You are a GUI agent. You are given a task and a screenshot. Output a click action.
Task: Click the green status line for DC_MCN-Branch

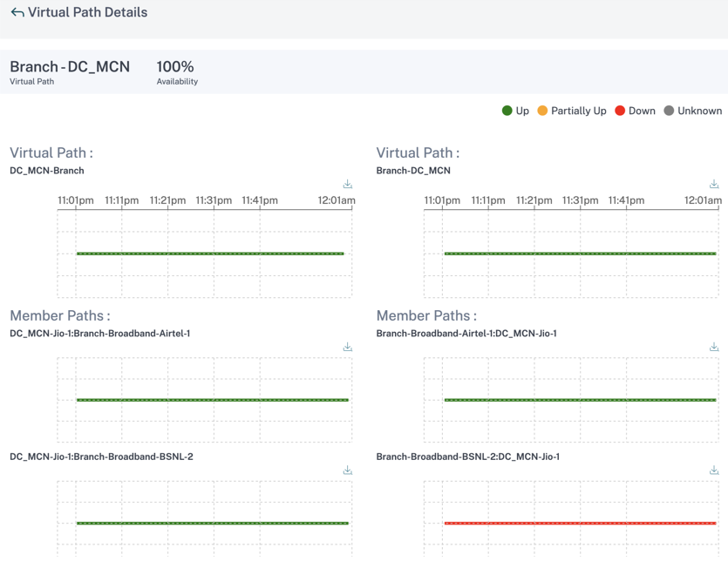pos(210,254)
